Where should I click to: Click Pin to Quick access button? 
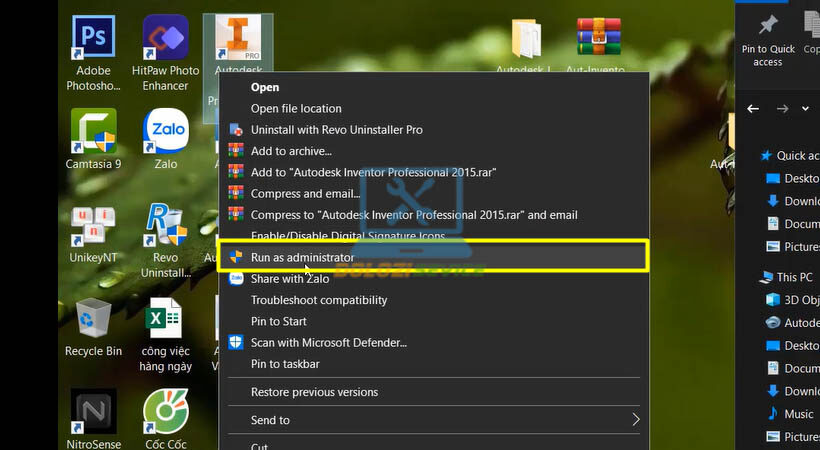point(768,38)
